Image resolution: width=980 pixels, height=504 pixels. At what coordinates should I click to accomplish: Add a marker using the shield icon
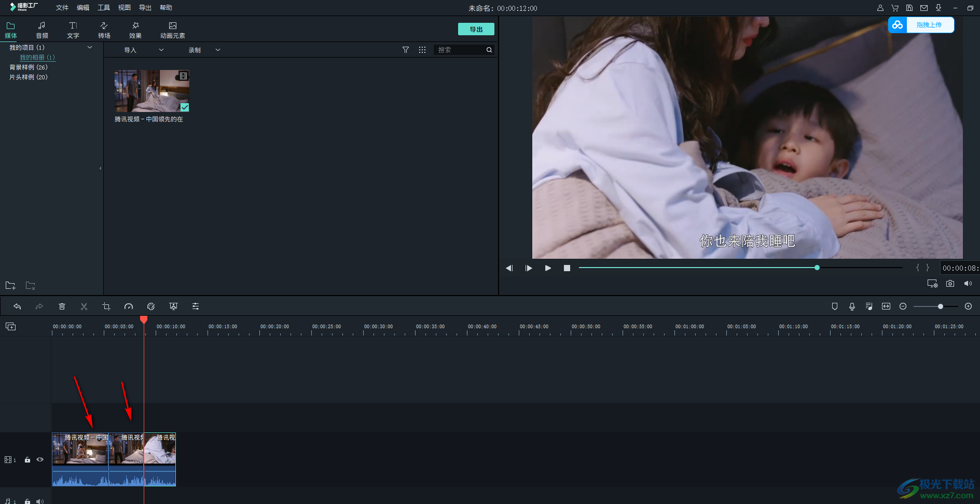click(835, 306)
